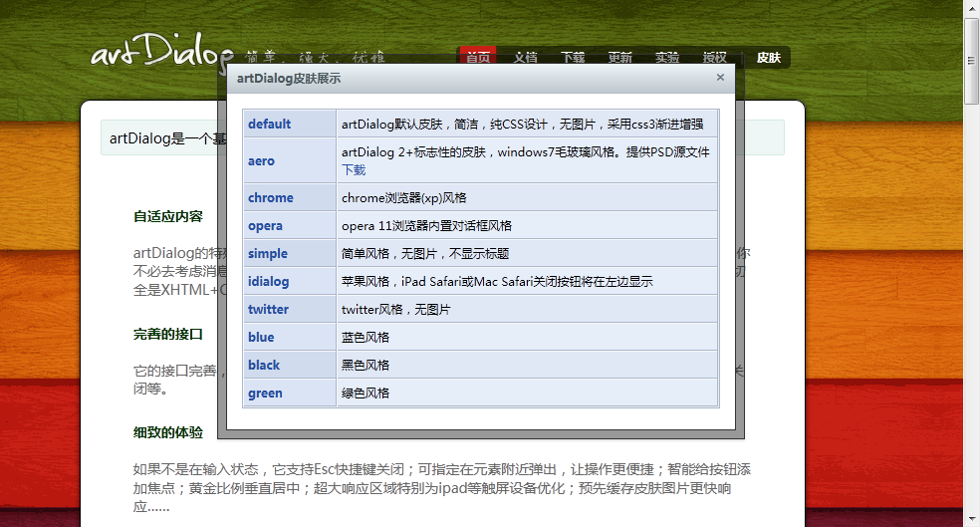Select the idialog skin link

pos(268,281)
